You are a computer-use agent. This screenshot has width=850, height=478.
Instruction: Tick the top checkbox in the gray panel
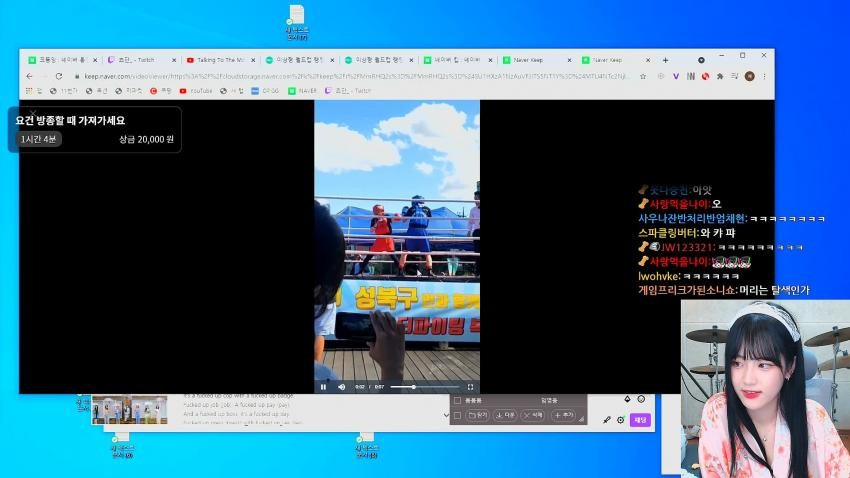pyautogui.click(x=458, y=401)
